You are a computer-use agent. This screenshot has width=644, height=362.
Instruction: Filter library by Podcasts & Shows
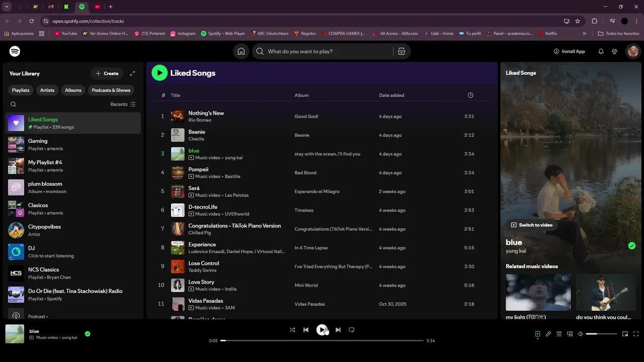click(x=111, y=90)
